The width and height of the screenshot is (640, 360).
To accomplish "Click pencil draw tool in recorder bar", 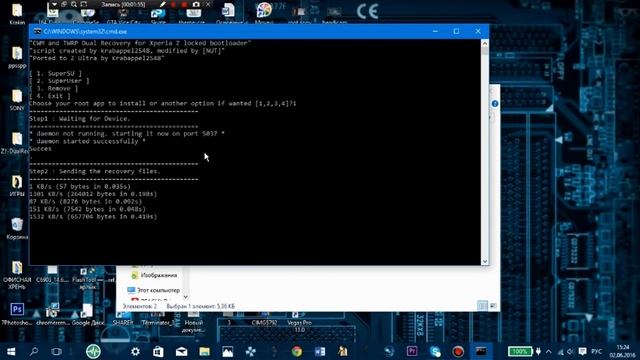I will (x=163, y=4).
